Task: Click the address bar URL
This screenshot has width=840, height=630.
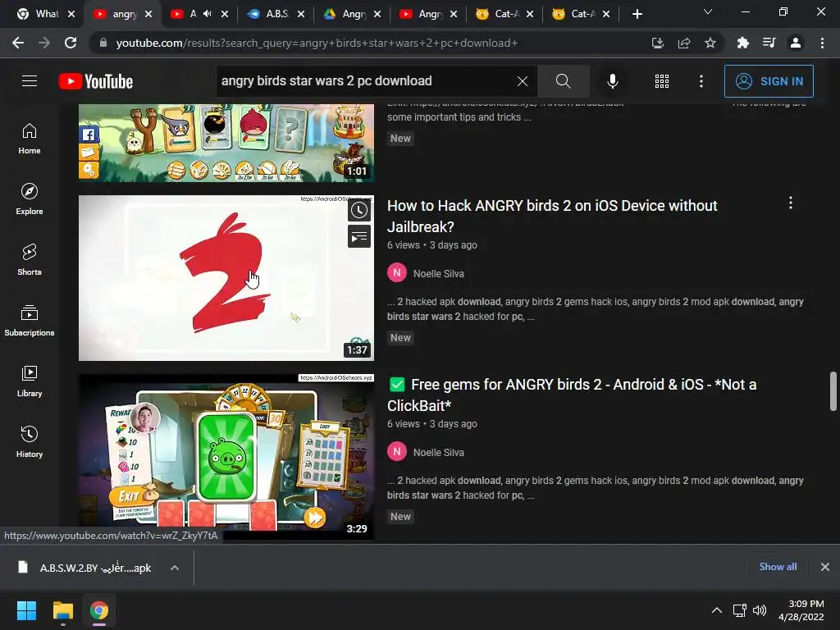Action: click(x=317, y=43)
